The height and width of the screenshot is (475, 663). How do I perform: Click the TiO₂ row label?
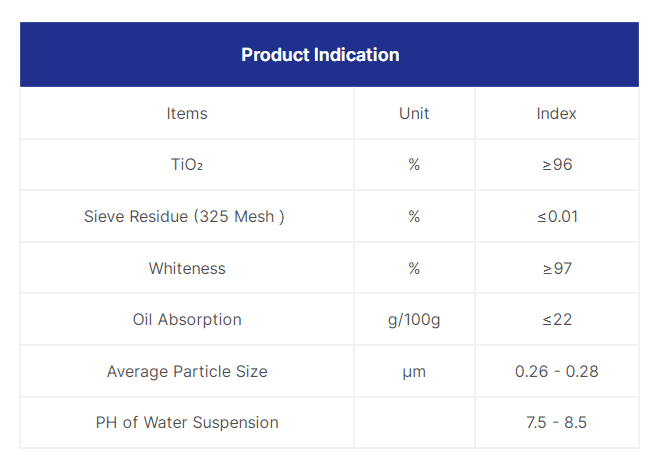(187, 164)
